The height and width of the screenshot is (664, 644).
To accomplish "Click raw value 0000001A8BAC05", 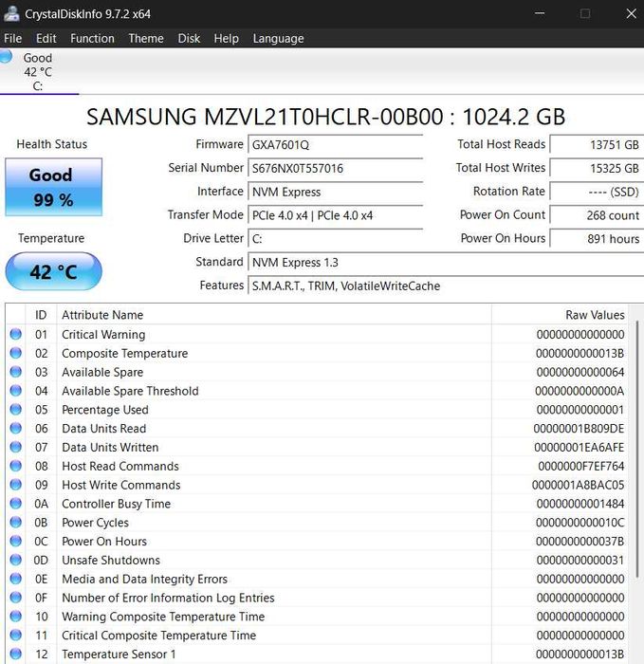I will (578, 485).
